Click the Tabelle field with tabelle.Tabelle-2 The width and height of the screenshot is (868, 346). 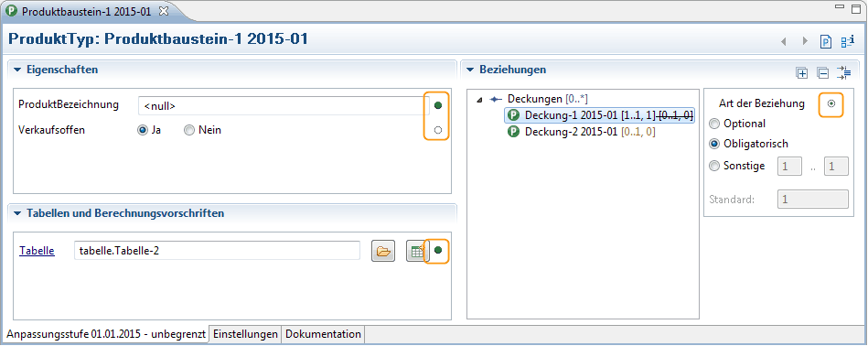[x=217, y=251]
